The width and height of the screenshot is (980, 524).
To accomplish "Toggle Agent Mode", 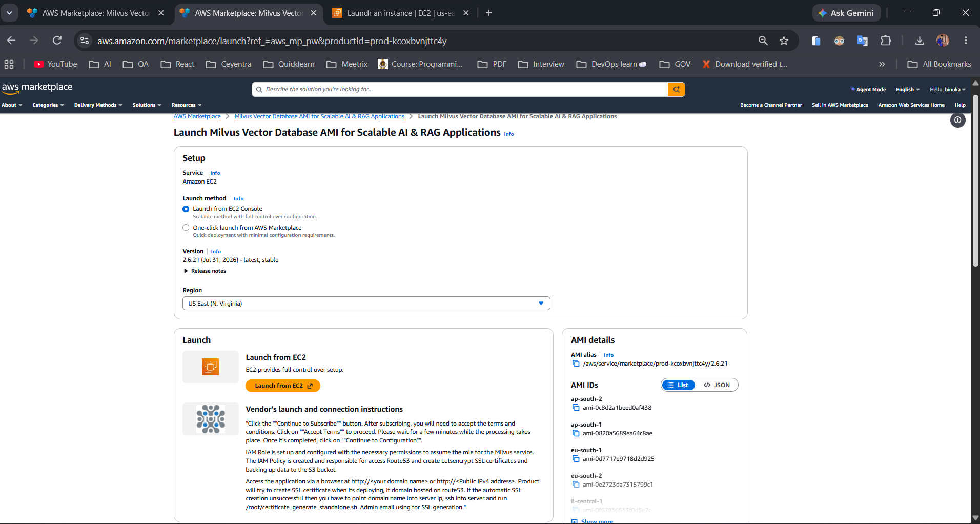I will (x=868, y=89).
